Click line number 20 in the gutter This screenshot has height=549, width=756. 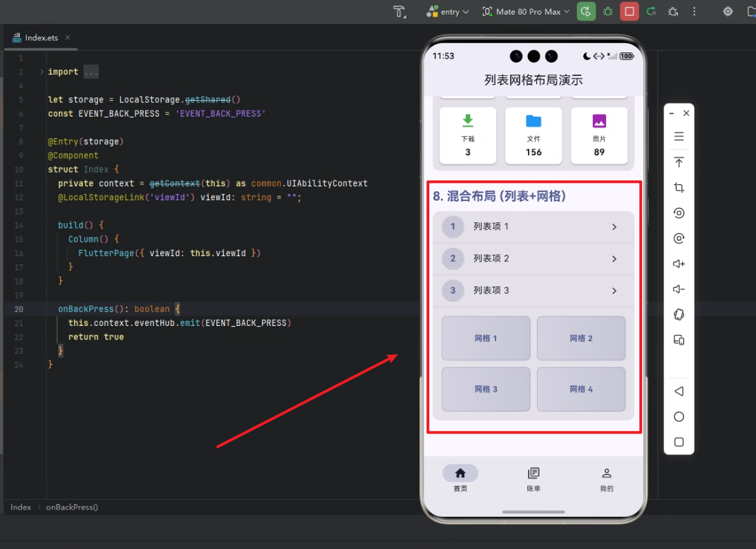point(19,309)
